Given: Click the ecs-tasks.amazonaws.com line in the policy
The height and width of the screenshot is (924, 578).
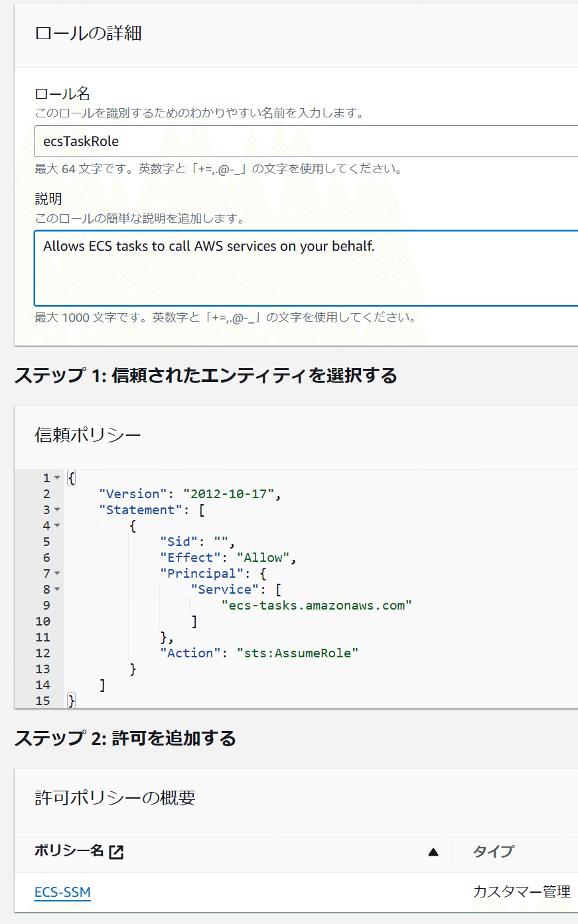Looking at the screenshot, I should pos(317,605).
